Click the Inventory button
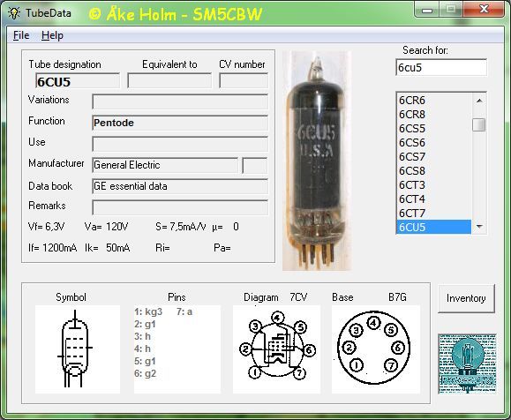 466,298
